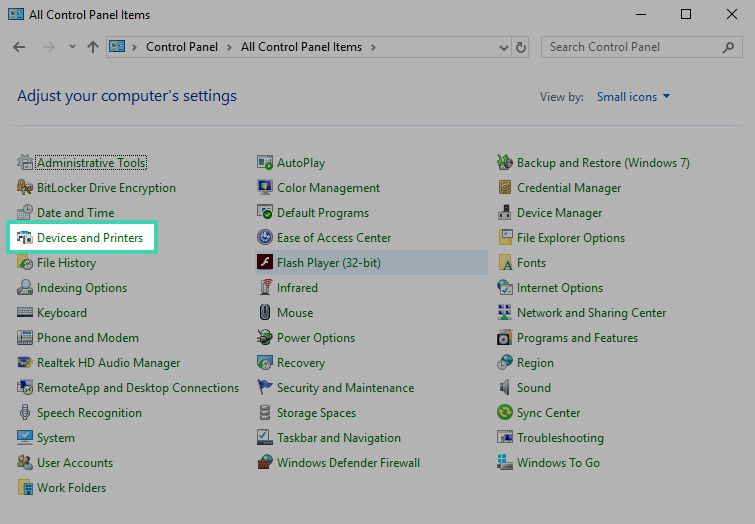This screenshot has width=755, height=524.
Task: Open the Date and Time clock icon
Action: pos(25,213)
